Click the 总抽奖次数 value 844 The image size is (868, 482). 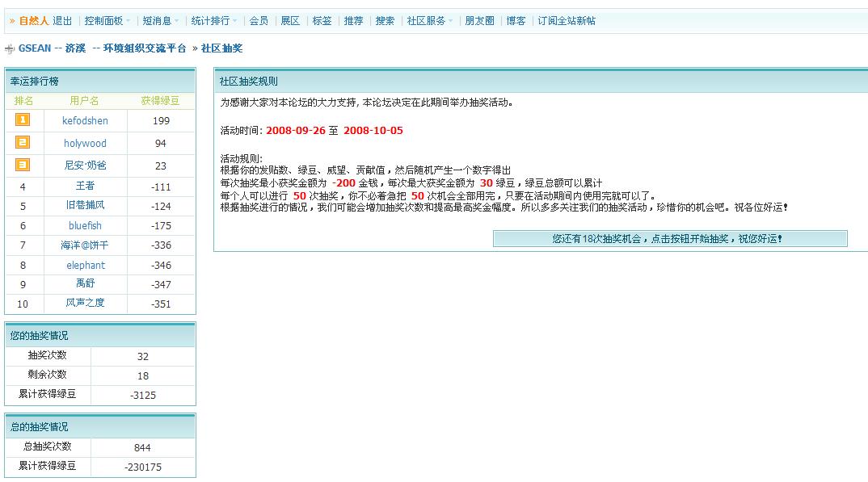pyautogui.click(x=142, y=448)
